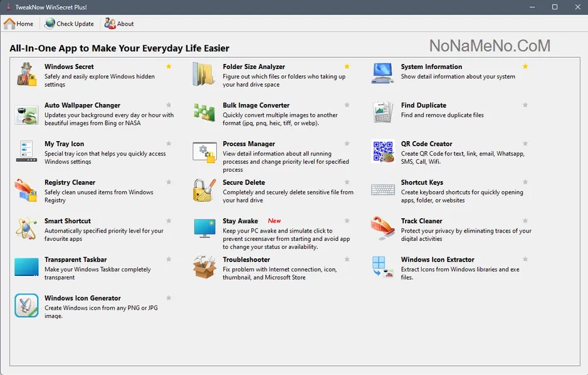Open the Bulk Image Converter icon
The image size is (588, 375).
click(204, 114)
